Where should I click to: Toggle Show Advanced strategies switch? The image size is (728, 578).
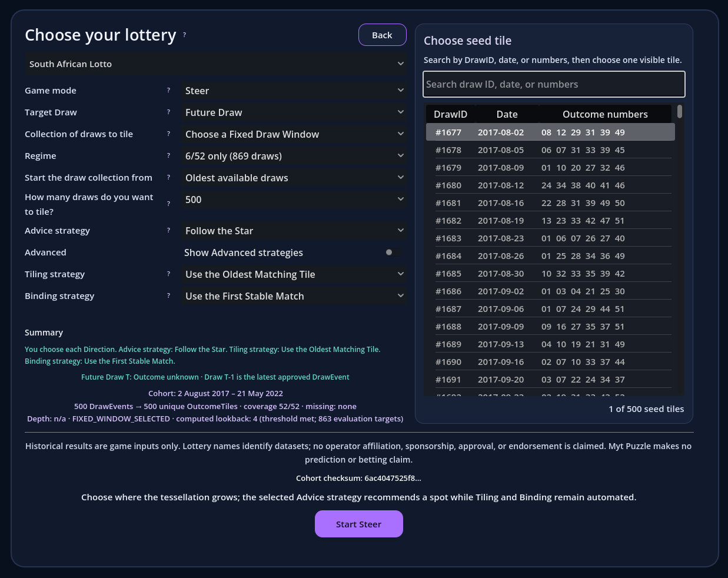pos(393,253)
